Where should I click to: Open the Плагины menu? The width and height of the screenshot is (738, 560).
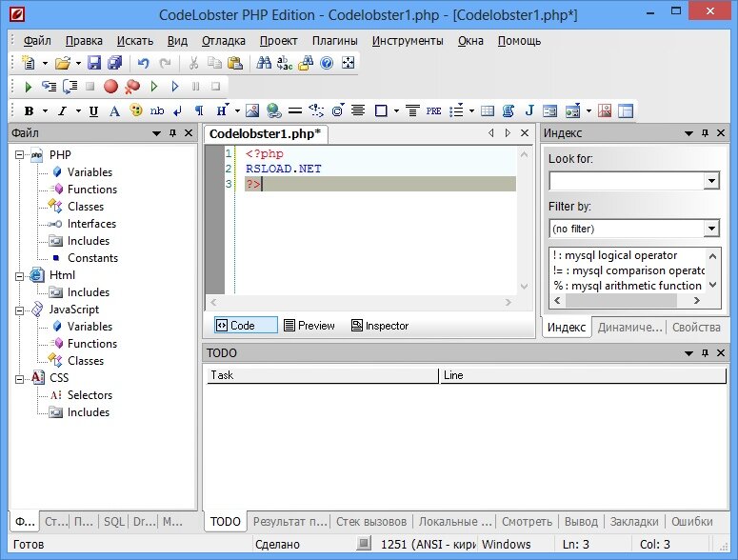point(334,41)
